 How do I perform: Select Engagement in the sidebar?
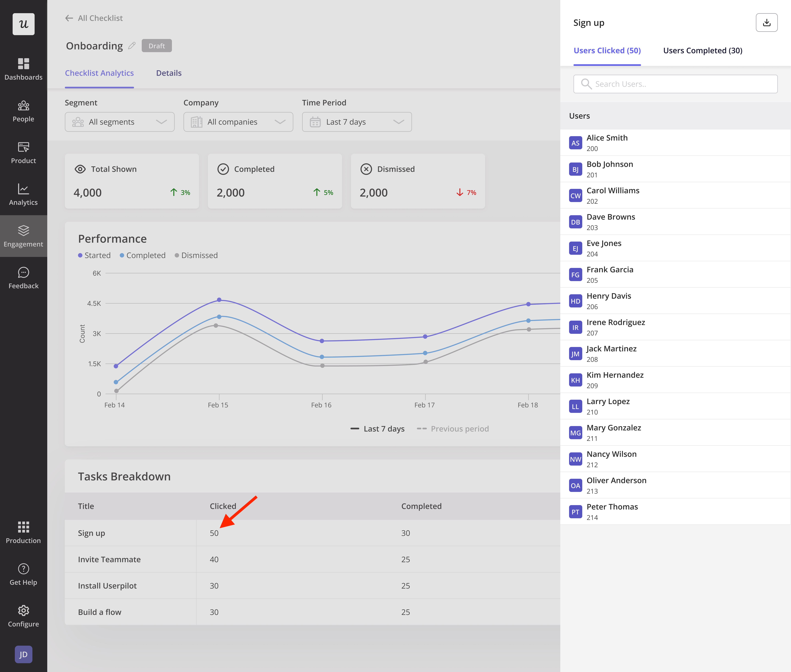[24, 236]
